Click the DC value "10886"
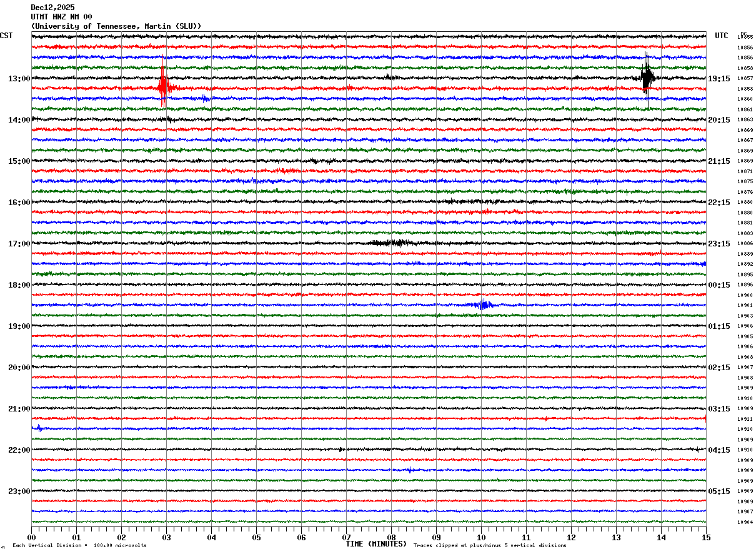Screen dimensions: 756x554 pyautogui.click(x=745, y=244)
